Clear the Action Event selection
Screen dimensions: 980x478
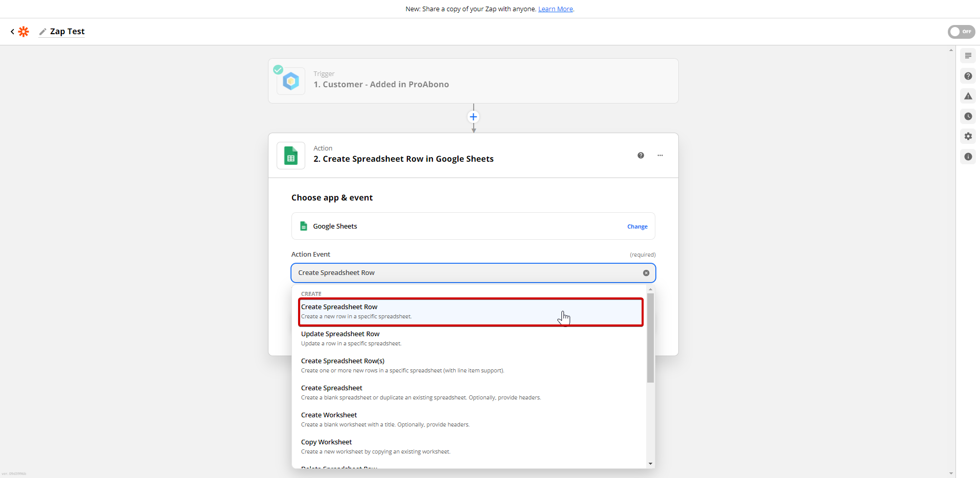click(x=646, y=273)
